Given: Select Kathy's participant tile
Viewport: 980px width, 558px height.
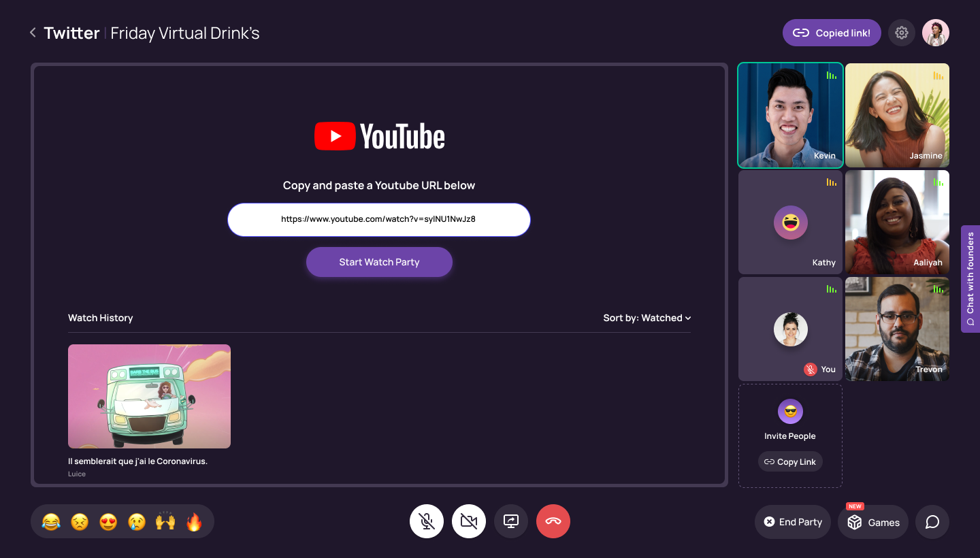Looking at the screenshot, I should tap(790, 222).
